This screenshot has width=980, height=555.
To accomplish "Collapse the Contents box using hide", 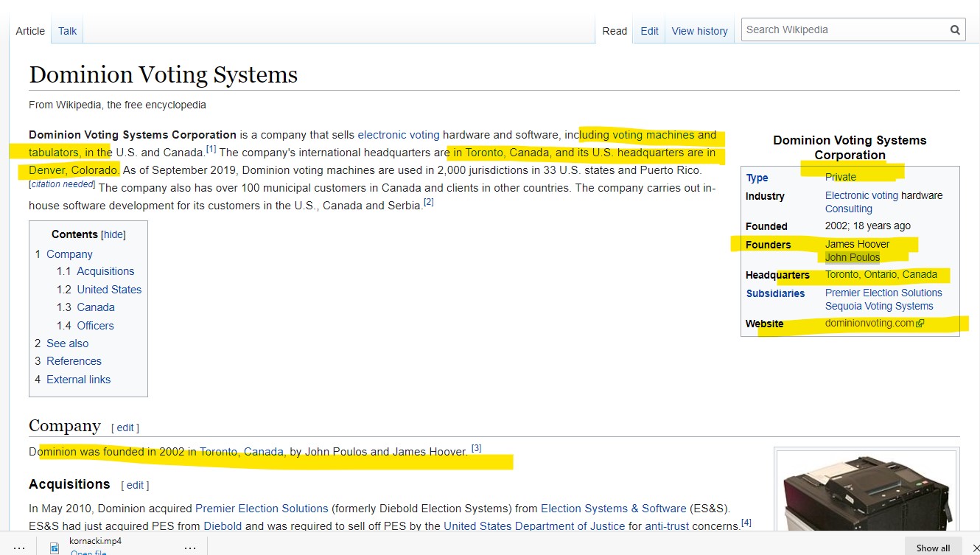I will (x=113, y=234).
